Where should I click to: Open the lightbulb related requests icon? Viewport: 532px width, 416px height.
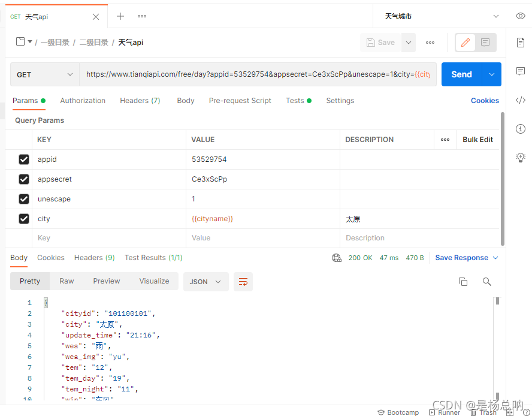(521, 157)
